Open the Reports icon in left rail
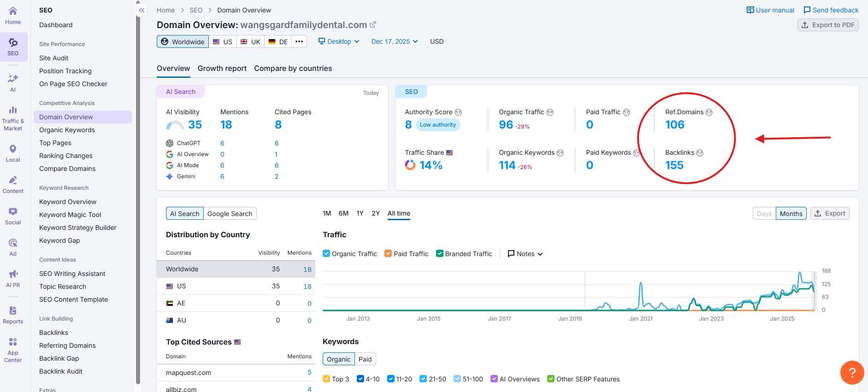This screenshot has width=868, height=392. tap(13, 310)
